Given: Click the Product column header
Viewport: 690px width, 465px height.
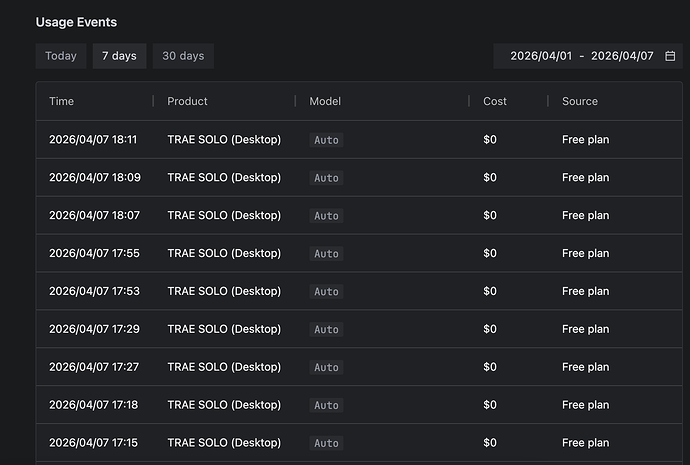Looking at the screenshot, I should tap(187, 101).
